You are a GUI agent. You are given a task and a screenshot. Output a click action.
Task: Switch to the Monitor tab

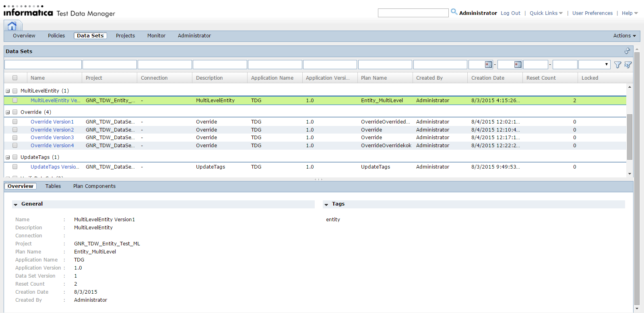[x=156, y=36]
